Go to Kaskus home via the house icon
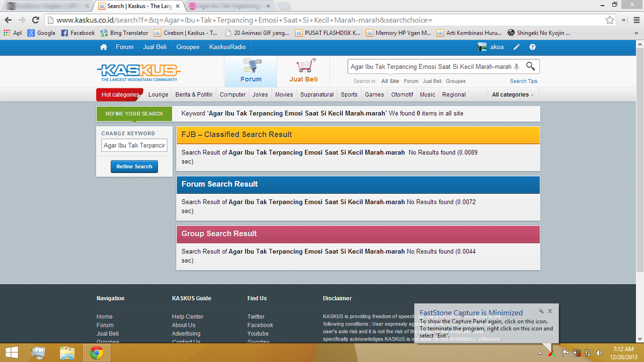The width and height of the screenshot is (644, 362). tap(104, 47)
